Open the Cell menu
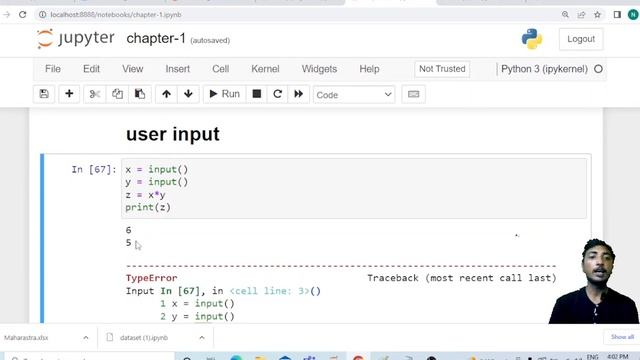The height and width of the screenshot is (360, 640). click(x=220, y=69)
